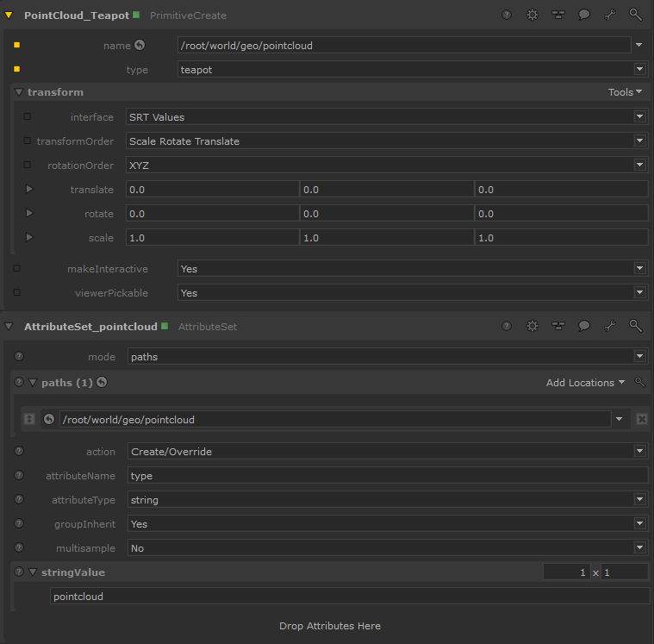The height and width of the screenshot is (644, 654).
Task: Open the Tools menu in transform group
Action: (x=625, y=92)
